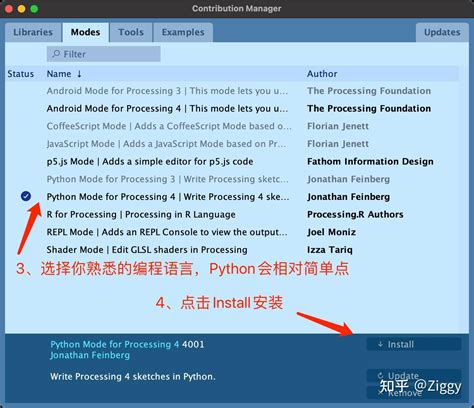Click author Joel Moniz
This screenshot has height=408, width=474.
(x=332, y=232)
